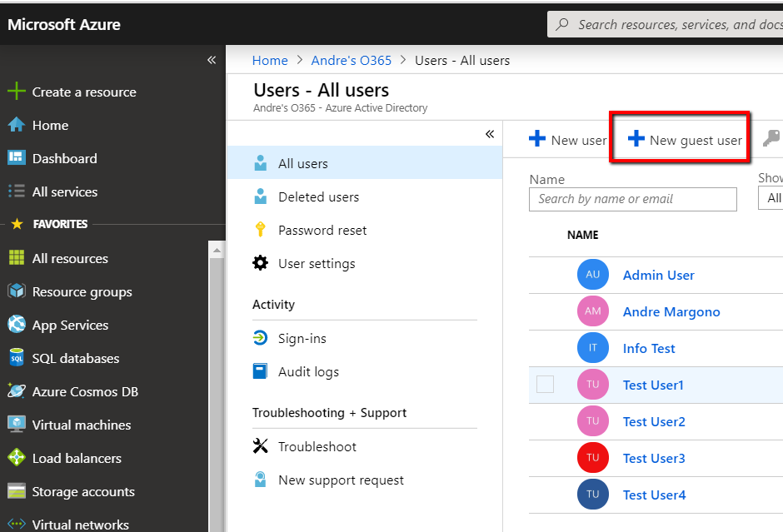Open the Show filter dropdown

771,198
